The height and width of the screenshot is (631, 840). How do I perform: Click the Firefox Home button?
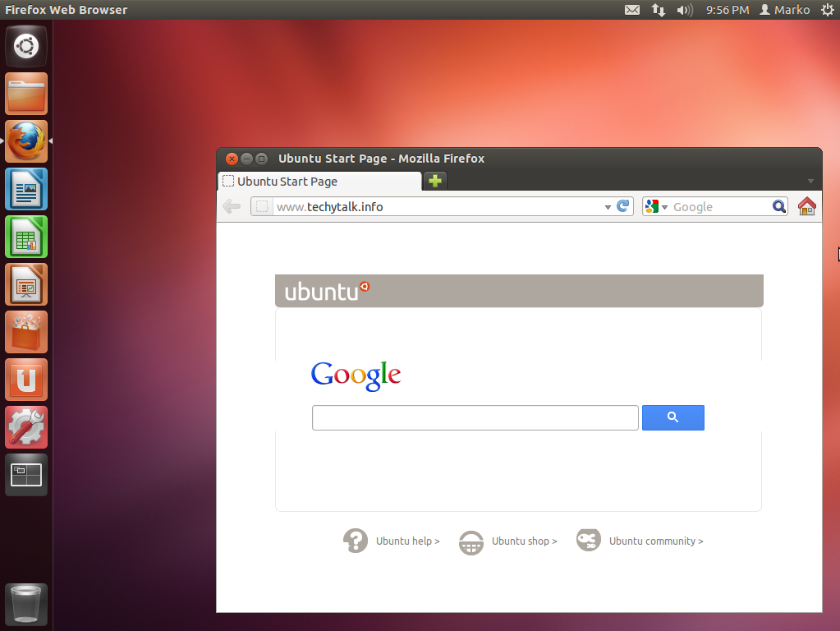click(806, 206)
